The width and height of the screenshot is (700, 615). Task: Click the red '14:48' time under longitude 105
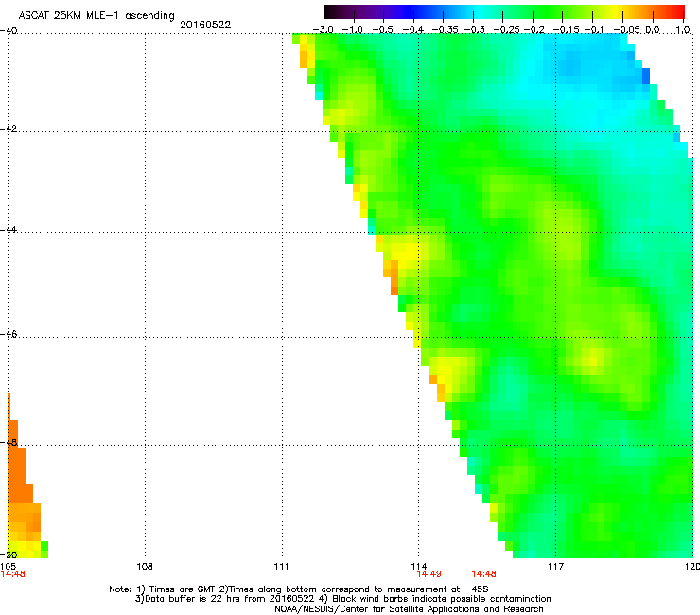[x=12, y=574]
